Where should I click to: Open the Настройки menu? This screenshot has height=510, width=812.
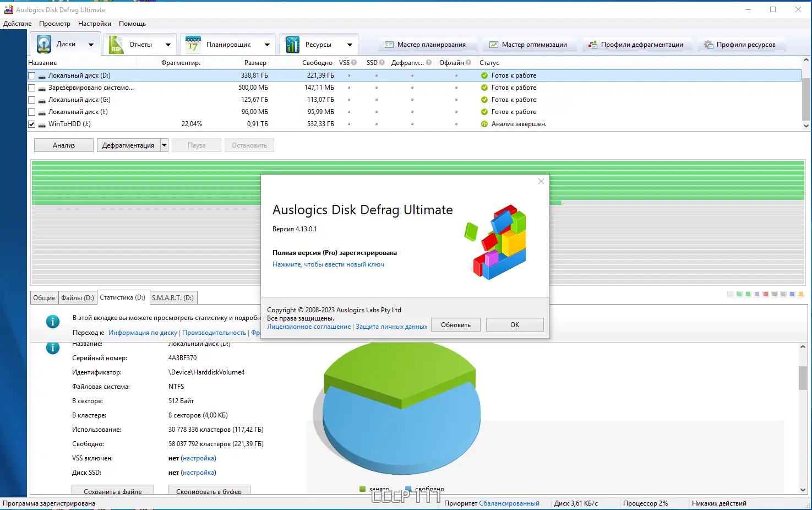coord(95,24)
